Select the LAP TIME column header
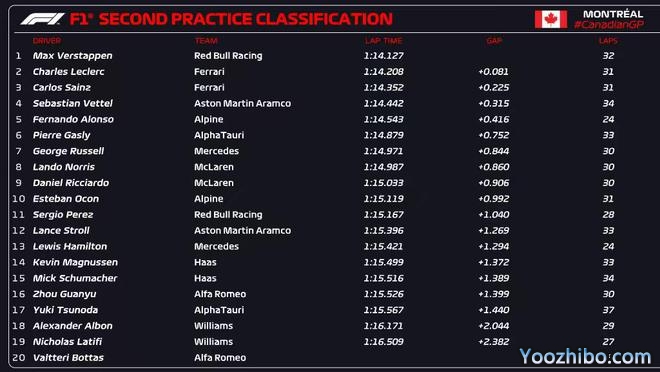 tap(383, 41)
